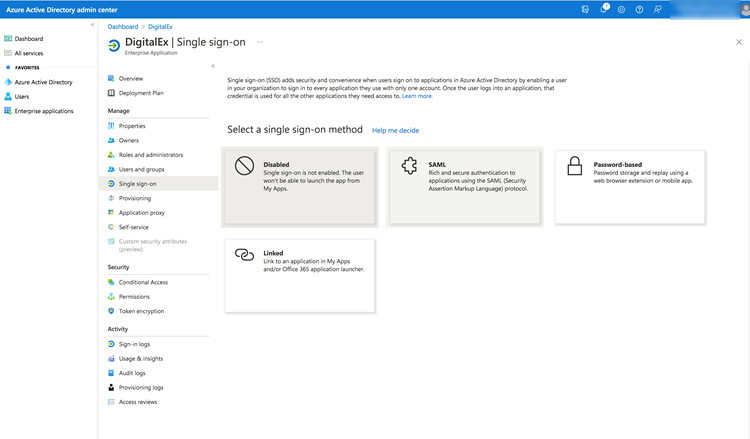This screenshot has height=439, width=750.
Task: Open the more options ellipsis beside title
Action: point(260,43)
